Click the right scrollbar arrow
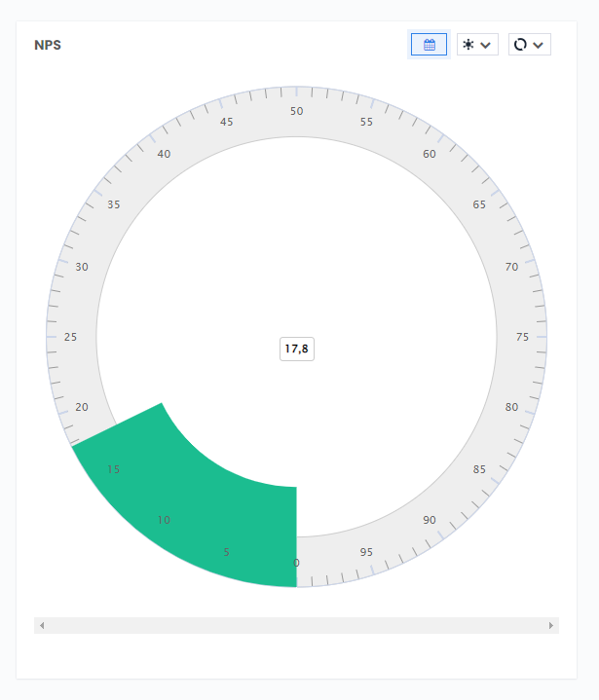The image size is (599, 700). (x=551, y=625)
